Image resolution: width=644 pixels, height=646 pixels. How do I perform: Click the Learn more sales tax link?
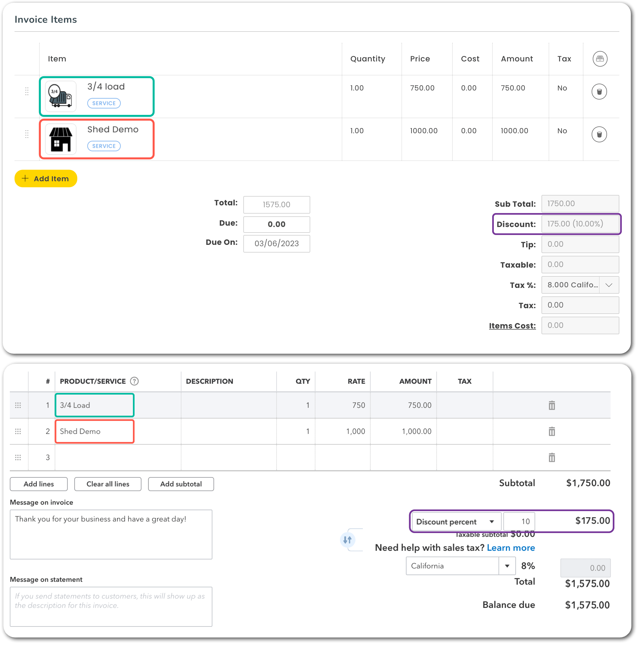point(511,548)
